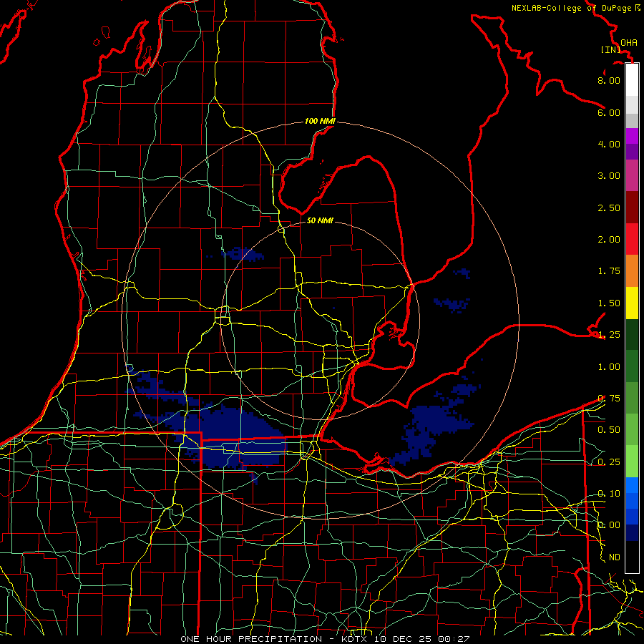The width and height of the screenshot is (644, 644).
Task: Pick the orange swatch beside 1.75
Action: (632, 271)
